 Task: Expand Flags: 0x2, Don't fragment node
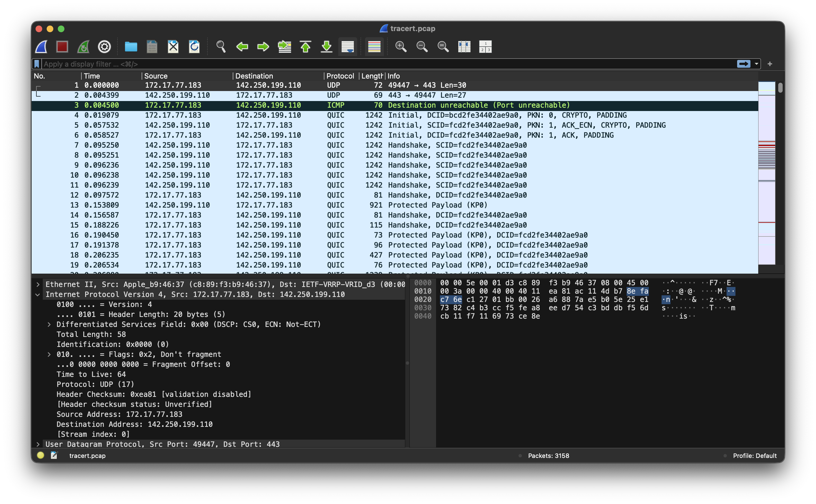coord(49,355)
